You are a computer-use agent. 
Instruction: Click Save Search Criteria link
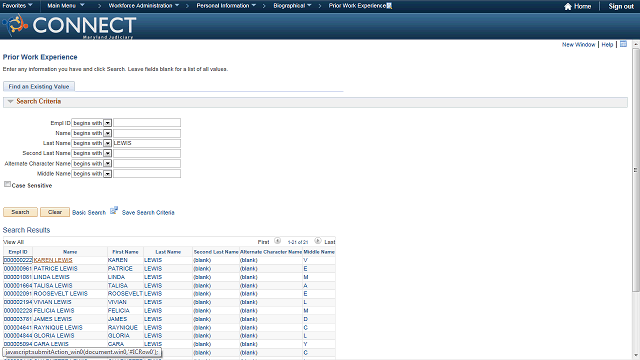coord(148,213)
